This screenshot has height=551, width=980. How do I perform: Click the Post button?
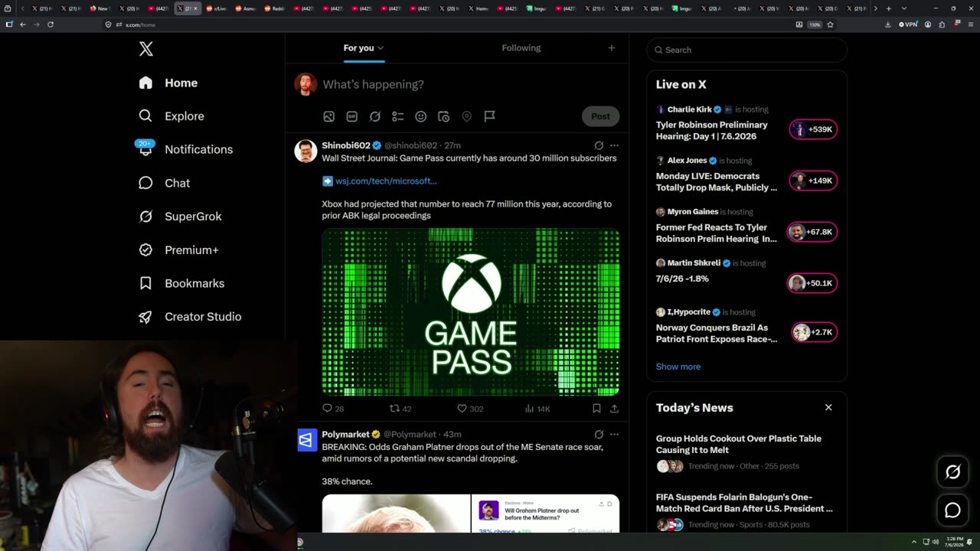(600, 116)
